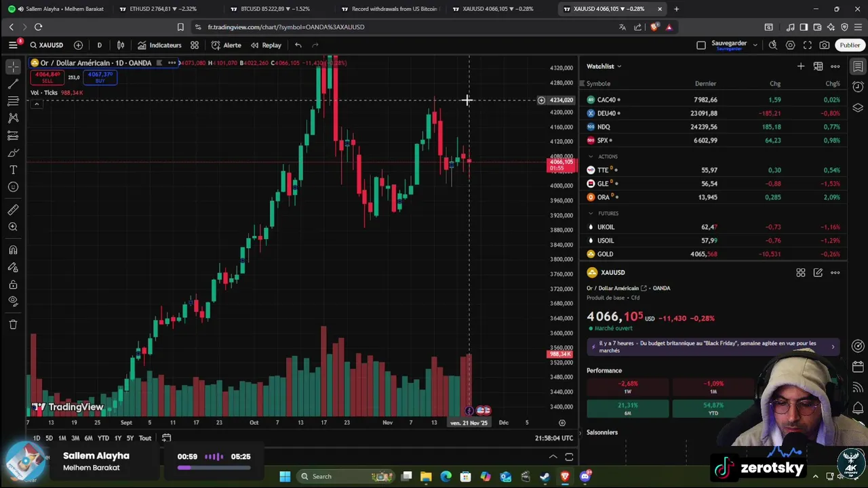Image resolution: width=868 pixels, height=488 pixels.
Task: Edit XAUUSD details notes icon
Action: pyautogui.click(x=818, y=272)
